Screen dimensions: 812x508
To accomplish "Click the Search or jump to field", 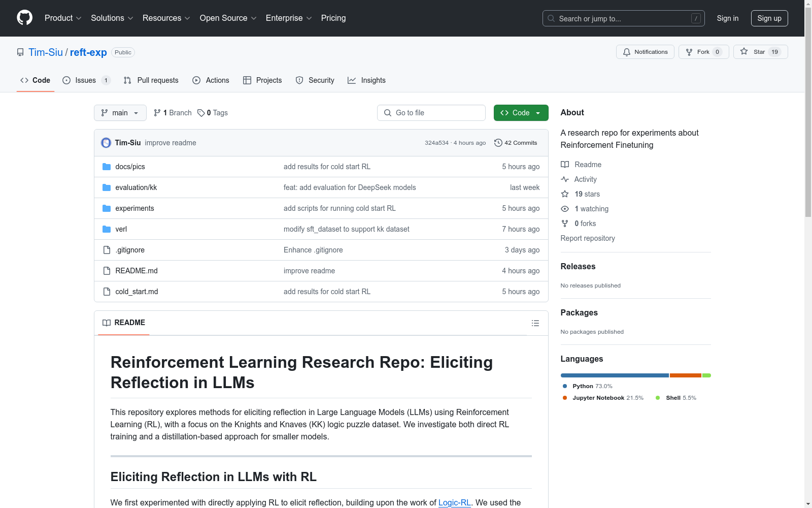I will point(623,18).
